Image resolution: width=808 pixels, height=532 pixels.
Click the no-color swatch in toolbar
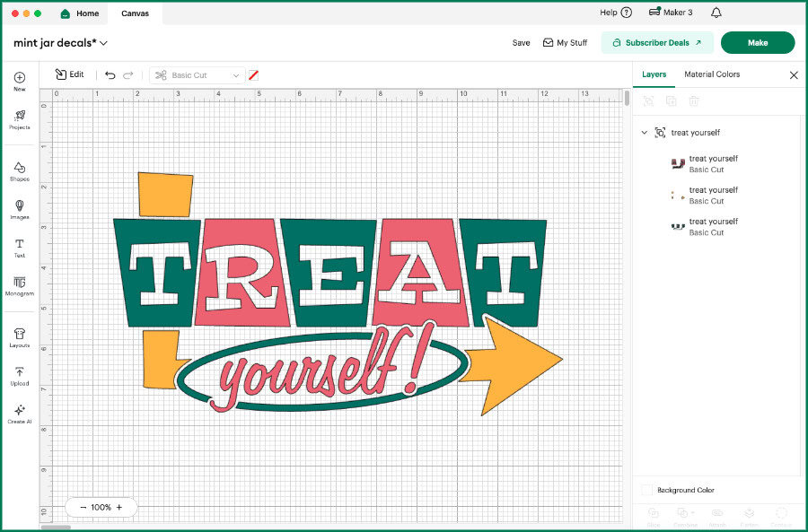click(x=253, y=75)
